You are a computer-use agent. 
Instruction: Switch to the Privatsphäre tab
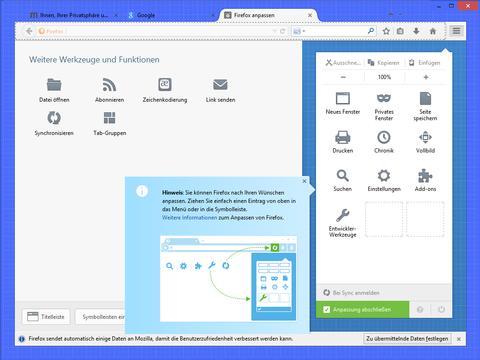coord(73,15)
